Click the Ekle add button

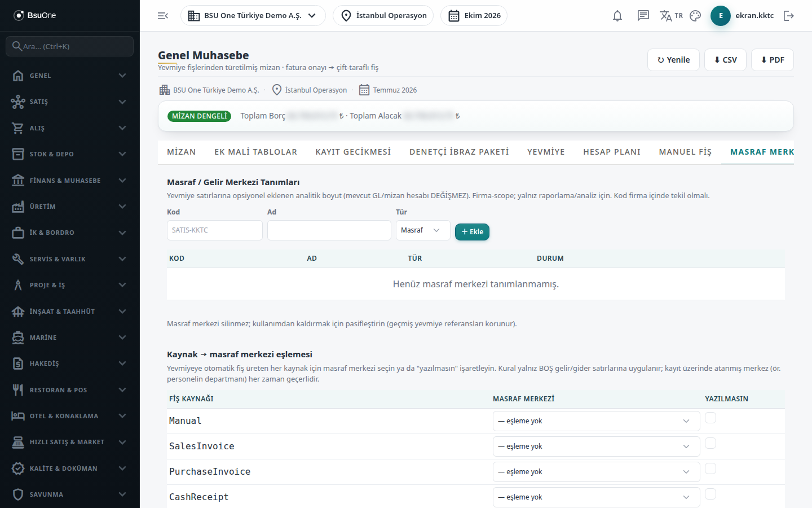[x=472, y=232]
